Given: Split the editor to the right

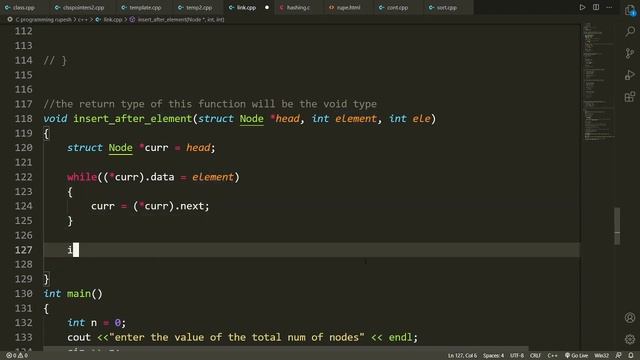Looking at the screenshot, I should pyautogui.click(x=596, y=7).
